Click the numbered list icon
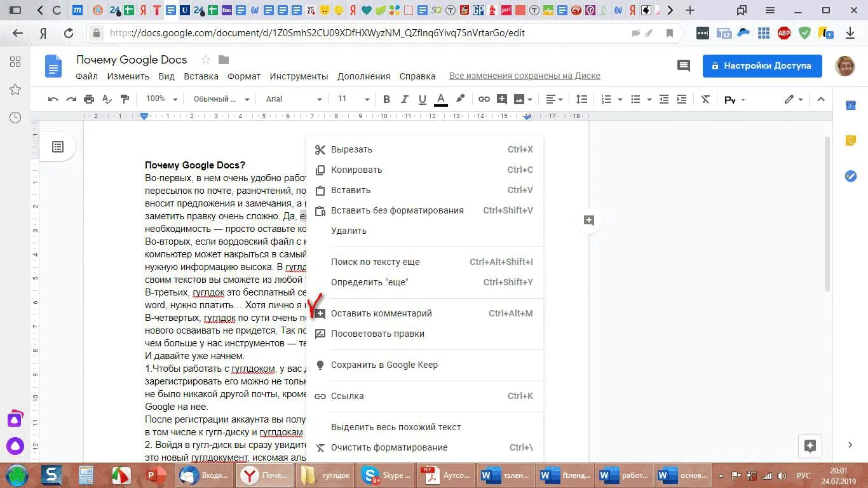Viewport: 868px width, 488px height. pos(606,99)
